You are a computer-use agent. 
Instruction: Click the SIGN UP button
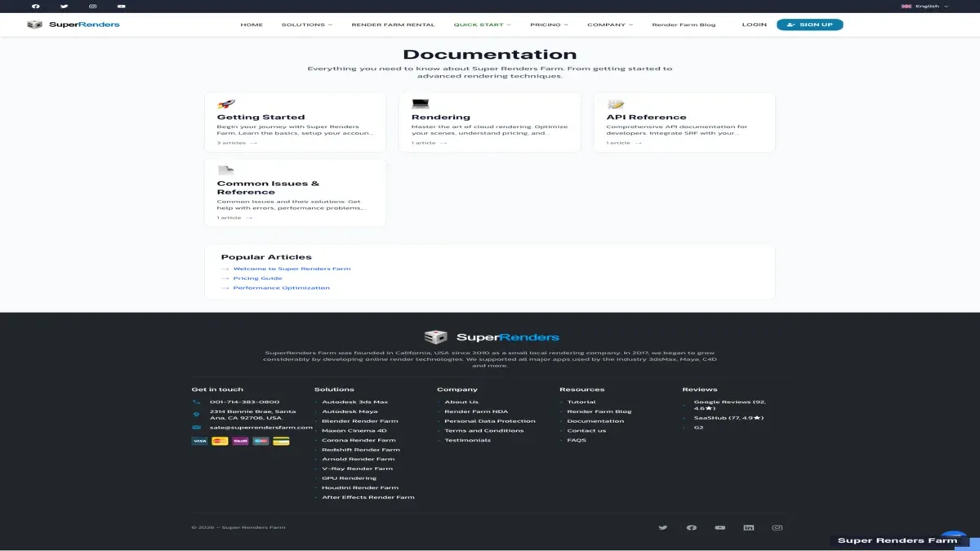pyautogui.click(x=809, y=24)
